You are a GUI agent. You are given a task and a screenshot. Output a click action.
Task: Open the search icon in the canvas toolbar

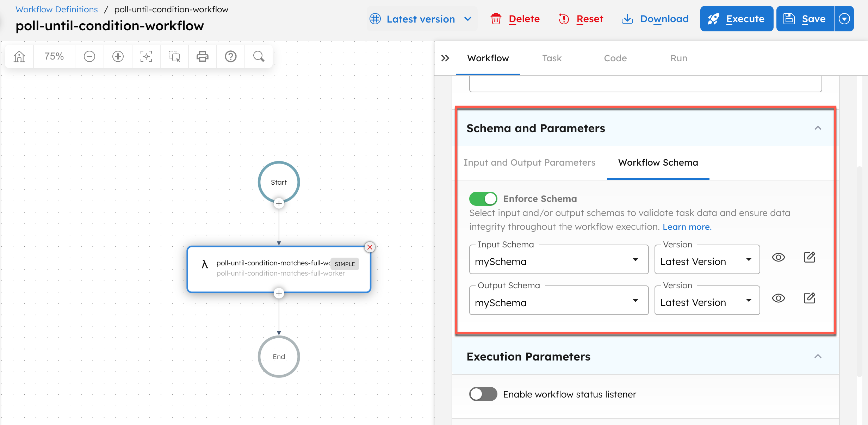259,56
